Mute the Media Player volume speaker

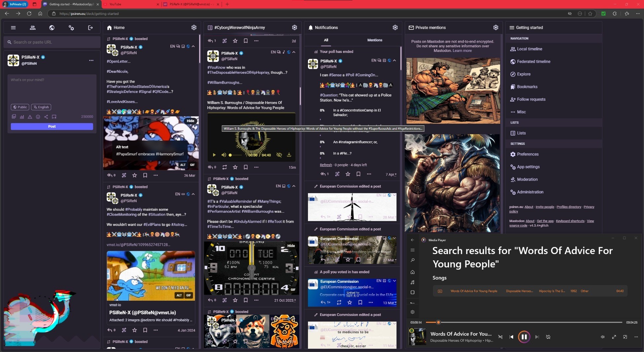(603, 337)
